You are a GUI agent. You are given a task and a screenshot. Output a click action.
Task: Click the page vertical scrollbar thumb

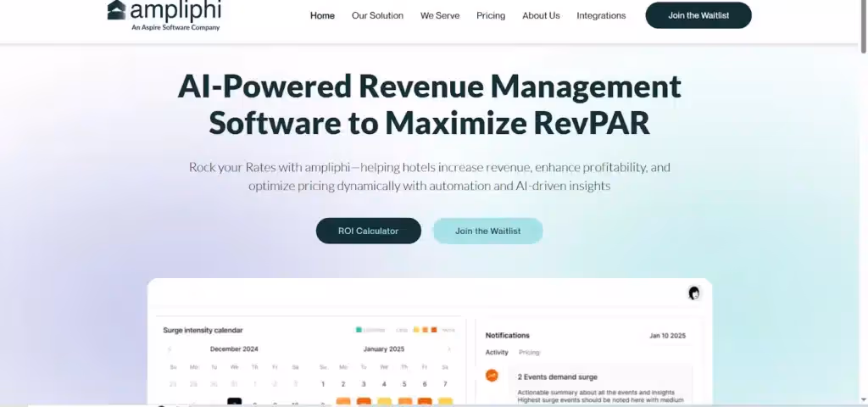click(864, 26)
